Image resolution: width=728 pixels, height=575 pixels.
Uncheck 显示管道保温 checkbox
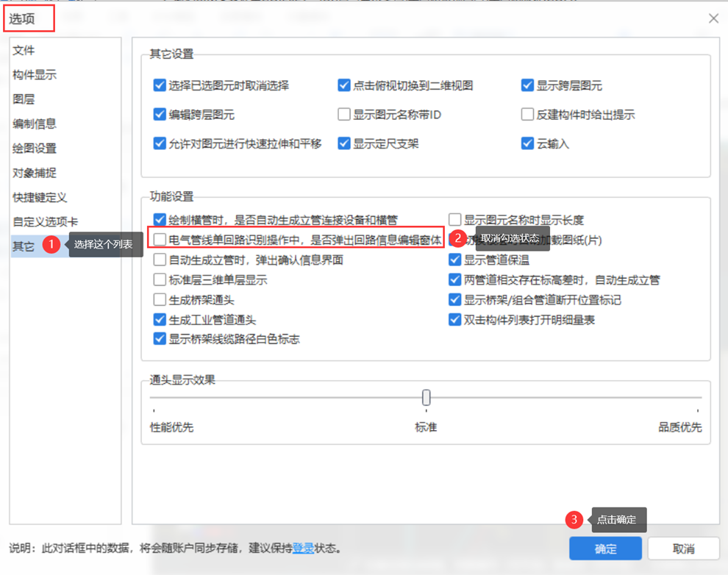pyautogui.click(x=455, y=260)
